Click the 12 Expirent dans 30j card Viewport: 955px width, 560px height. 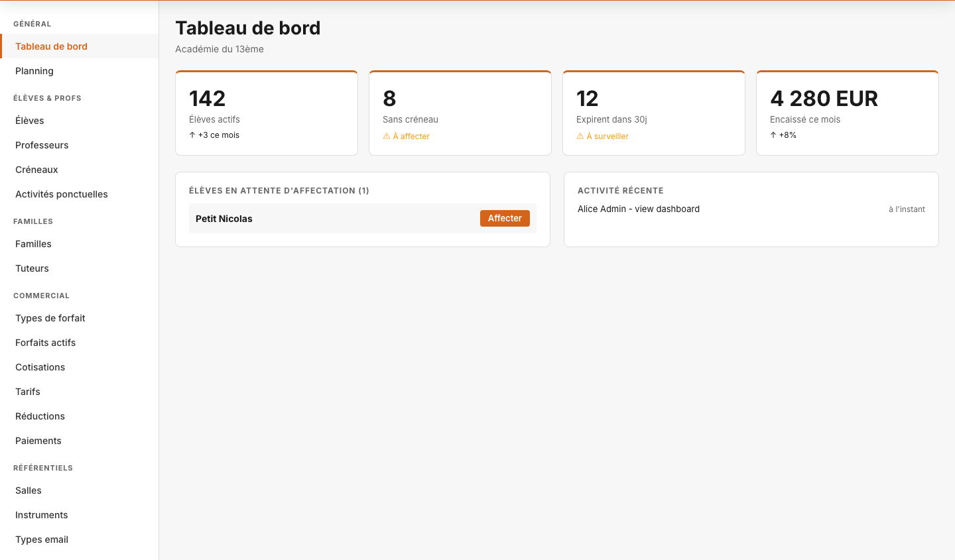[654, 113]
